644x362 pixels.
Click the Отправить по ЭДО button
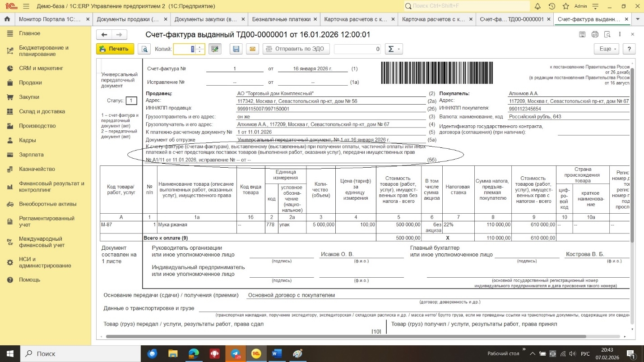pos(296,49)
